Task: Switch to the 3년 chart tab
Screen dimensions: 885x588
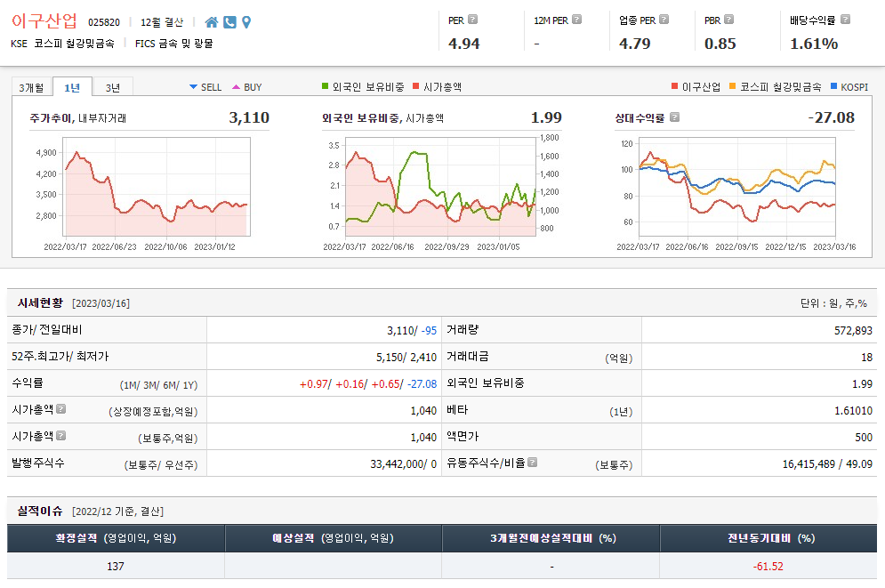Action: [113, 87]
